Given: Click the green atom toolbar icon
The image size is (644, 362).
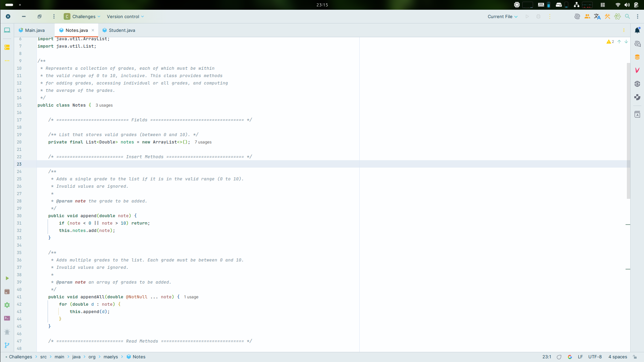Looking at the screenshot, I should coord(618,16).
